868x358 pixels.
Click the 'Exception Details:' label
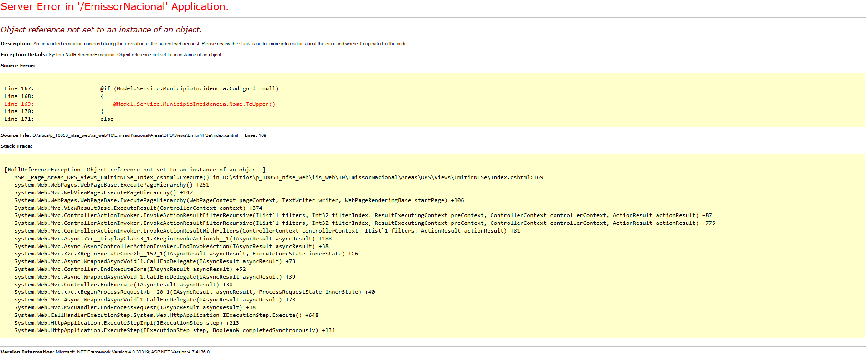coord(24,55)
